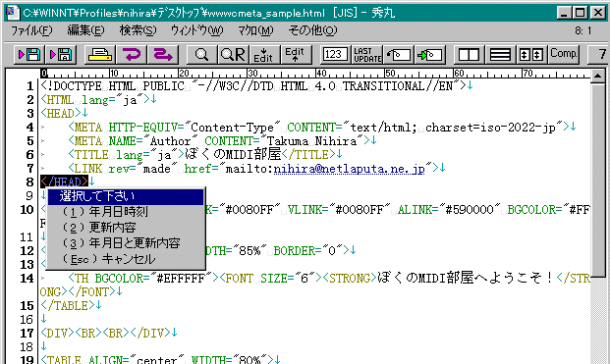The image size is (610, 364).
Task: Click the </TABLE> tag on line 15
Action: pyautogui.click(x=68, y=306)
